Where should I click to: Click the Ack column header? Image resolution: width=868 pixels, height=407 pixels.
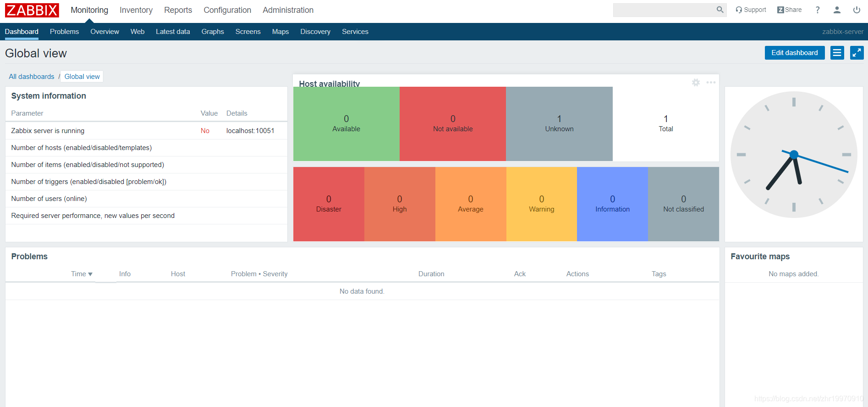(x=520, y=274)
